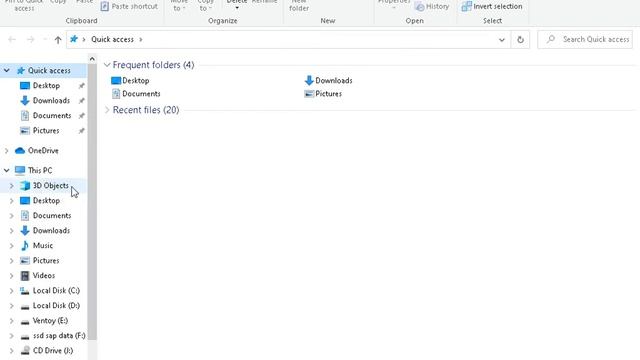Click Frequent folders (4) header text

click(x=153, y=65)
